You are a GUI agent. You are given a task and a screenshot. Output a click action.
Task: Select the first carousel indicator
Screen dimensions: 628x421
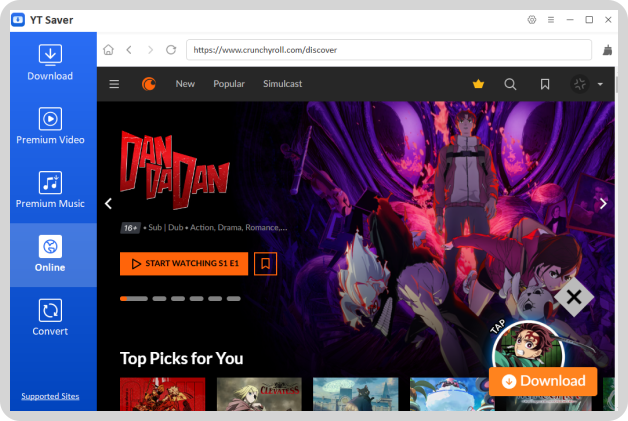pos(134,298)
